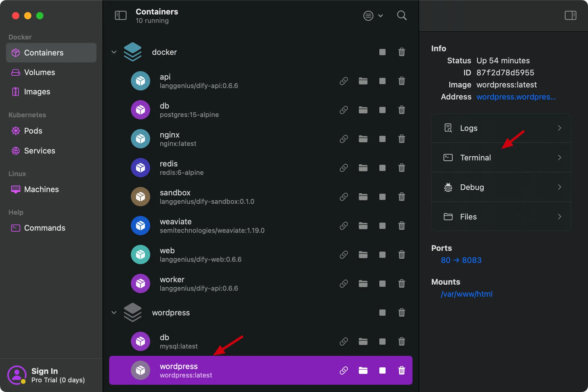588x392 pixels.
Task: Delete the web container
Action: (x=402, y=255)
